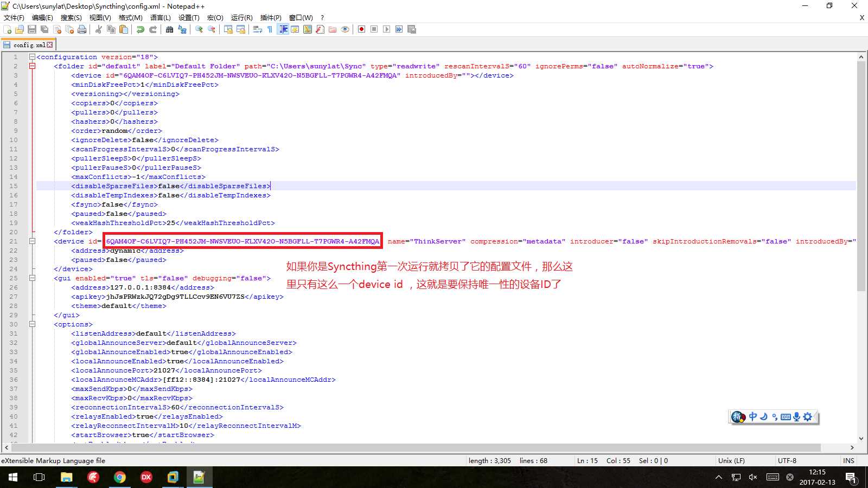The image size is (868, 488).
Task: Open the Replace dialog icon
Action: [182, 29]
